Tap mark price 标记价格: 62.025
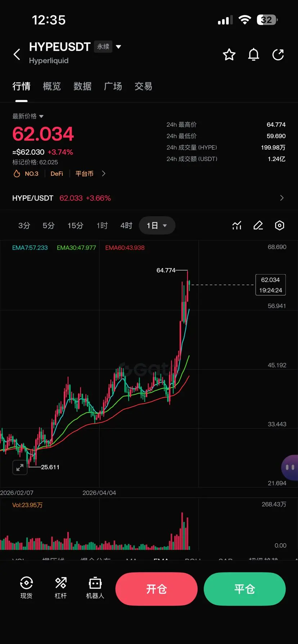Image resolution: width=298 pixels, height=644 pixels. (x=35, y=162)
